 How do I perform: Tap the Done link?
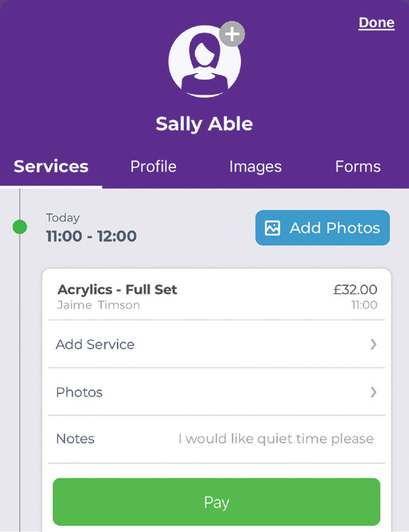[x=376, y=23]
